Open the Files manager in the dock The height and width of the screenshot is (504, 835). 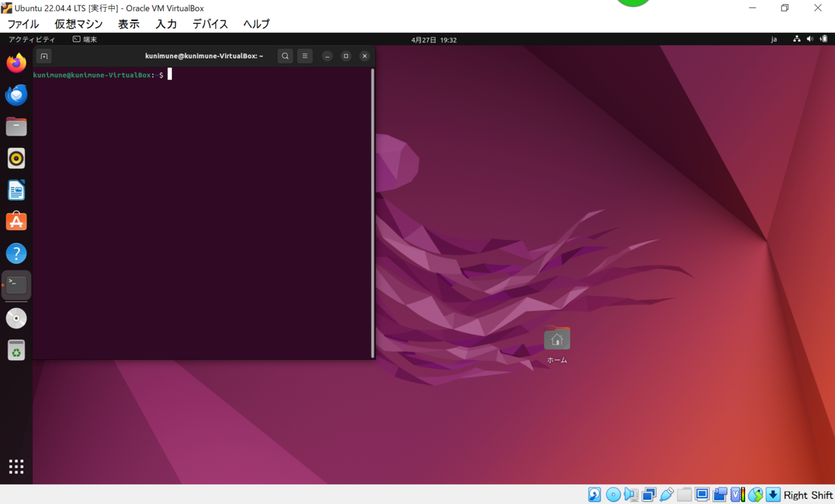16,127
